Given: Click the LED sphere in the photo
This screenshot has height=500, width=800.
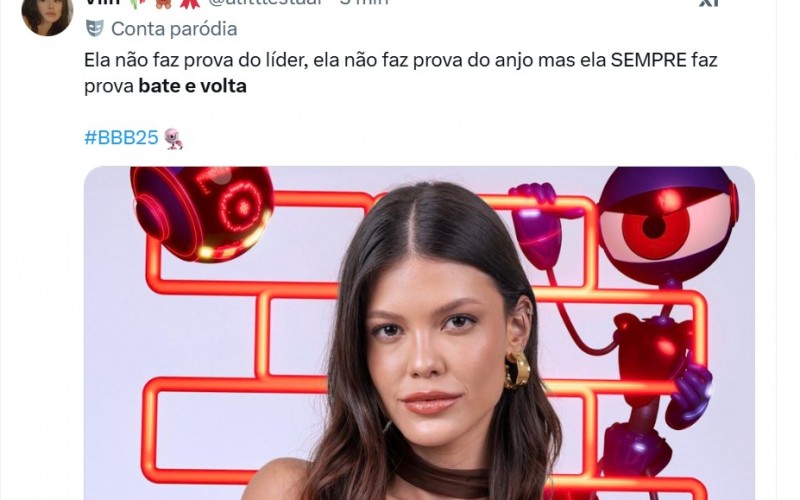Looking at the screenshot, I should [203, 213].
